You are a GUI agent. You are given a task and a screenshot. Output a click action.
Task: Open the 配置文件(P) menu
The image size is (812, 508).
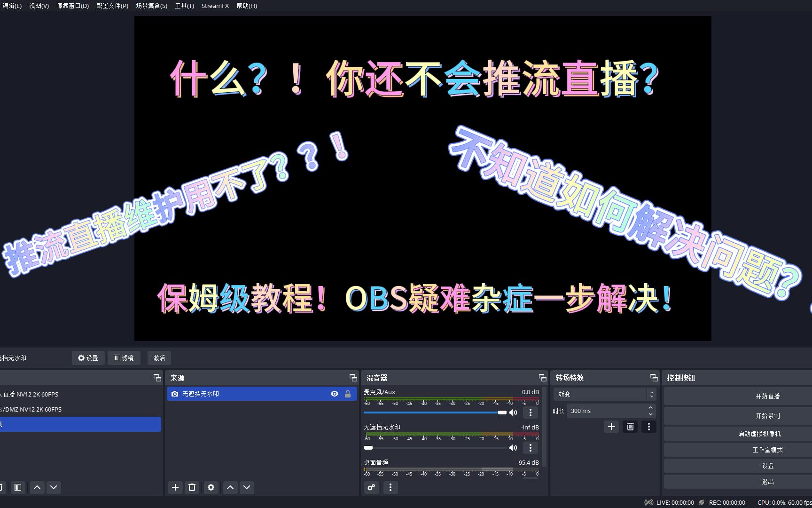pyautogui.click(x=112, y=6)
